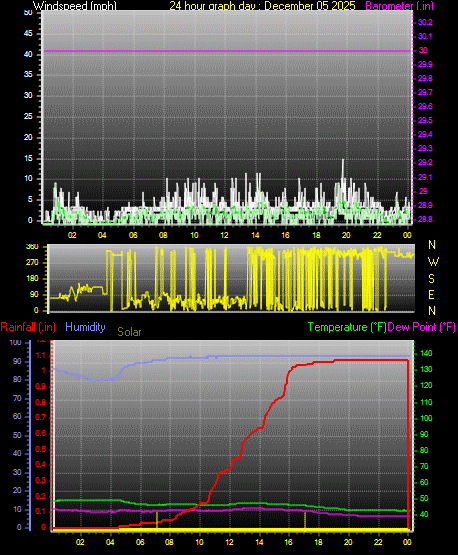Click the "Dew Point (°F)" legend label

point(421,327)
